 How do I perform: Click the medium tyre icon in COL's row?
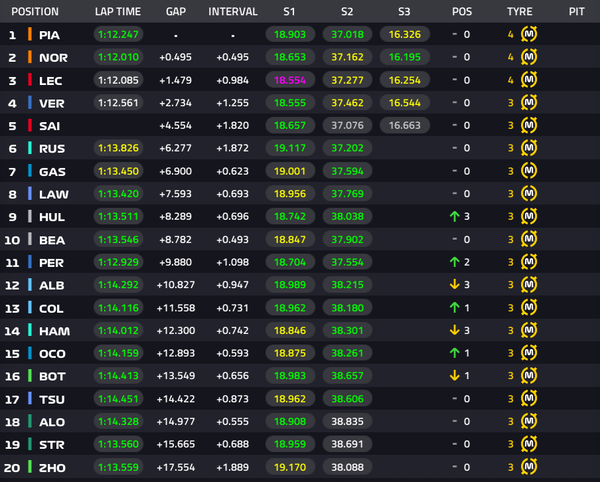[x=529, y=307]
